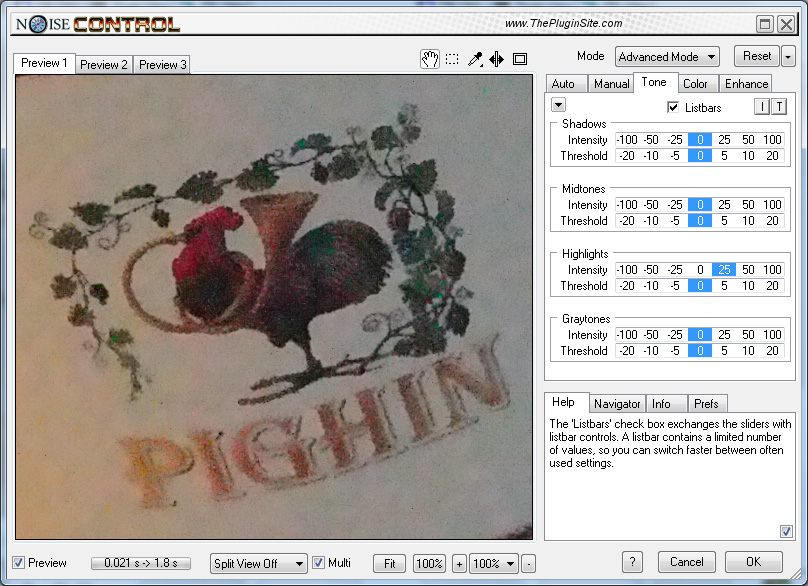Switch to the Manual tab
Image resolution: width=808 pixels, height=586 pixels.
611,83
